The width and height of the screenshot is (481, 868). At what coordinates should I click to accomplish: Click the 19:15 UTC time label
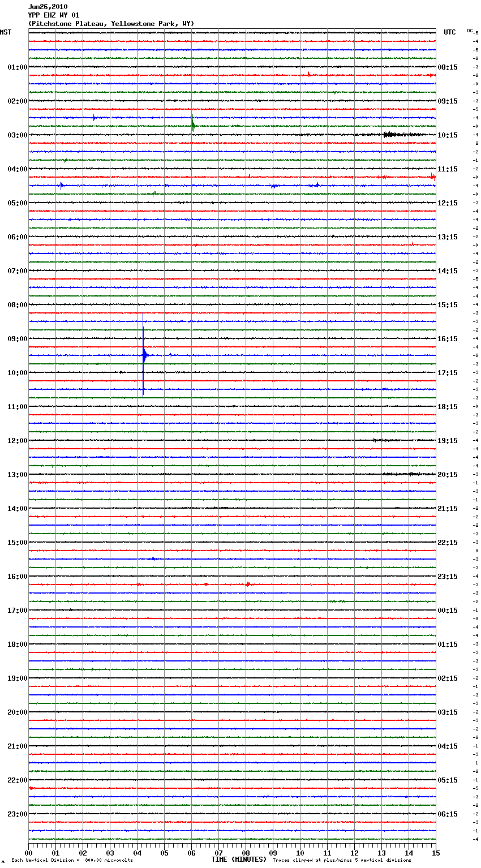tap(448, 441)
